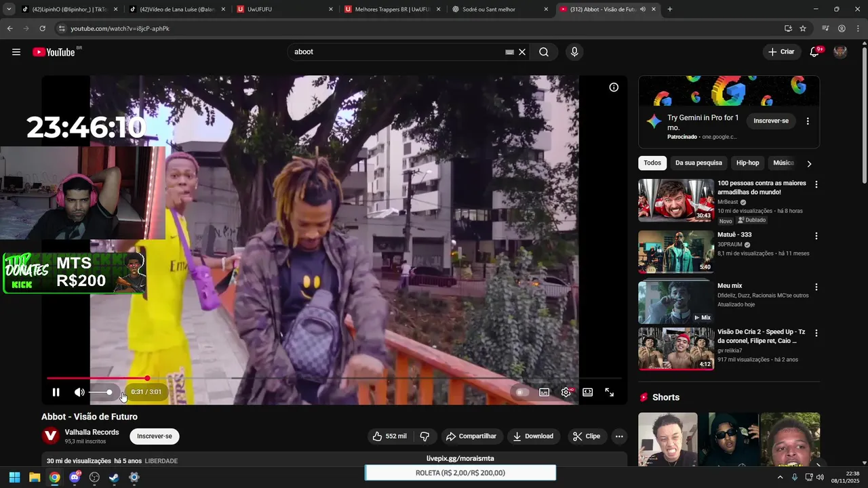Open the YouTube guide hamburger menu
The width and height of the screenshot is (868, 488).
(16, 52)
